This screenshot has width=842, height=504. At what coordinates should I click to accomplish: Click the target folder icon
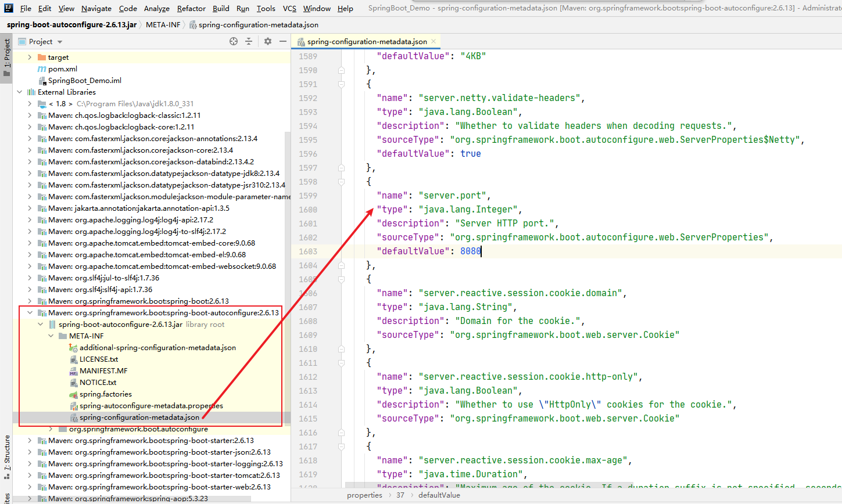tap(42, 57)
